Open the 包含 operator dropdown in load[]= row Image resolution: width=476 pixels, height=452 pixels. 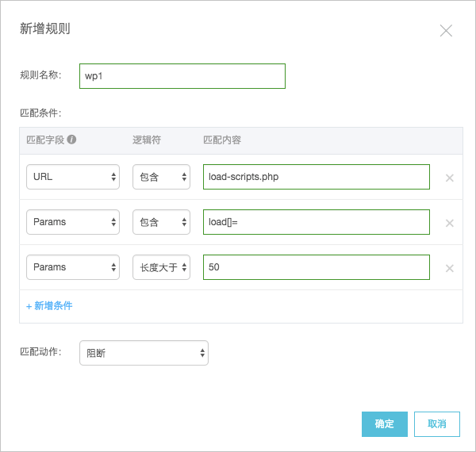(162, 222)
